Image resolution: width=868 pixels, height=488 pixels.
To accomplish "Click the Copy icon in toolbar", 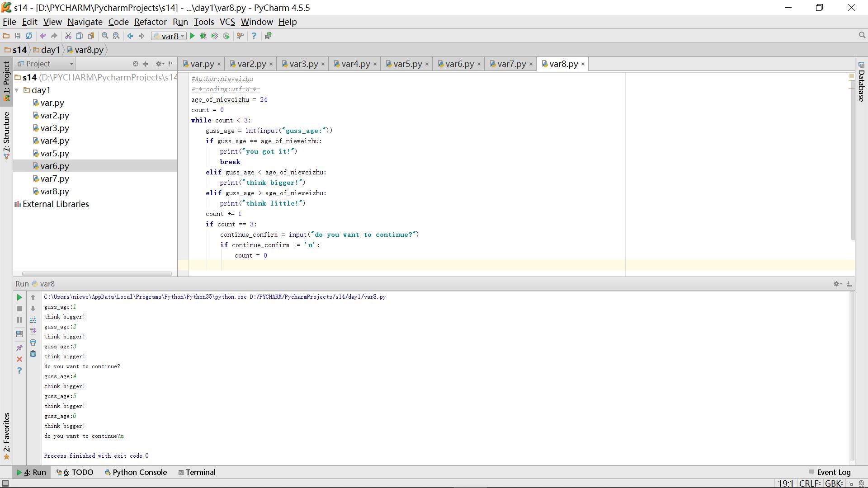I will pos(80,36).
